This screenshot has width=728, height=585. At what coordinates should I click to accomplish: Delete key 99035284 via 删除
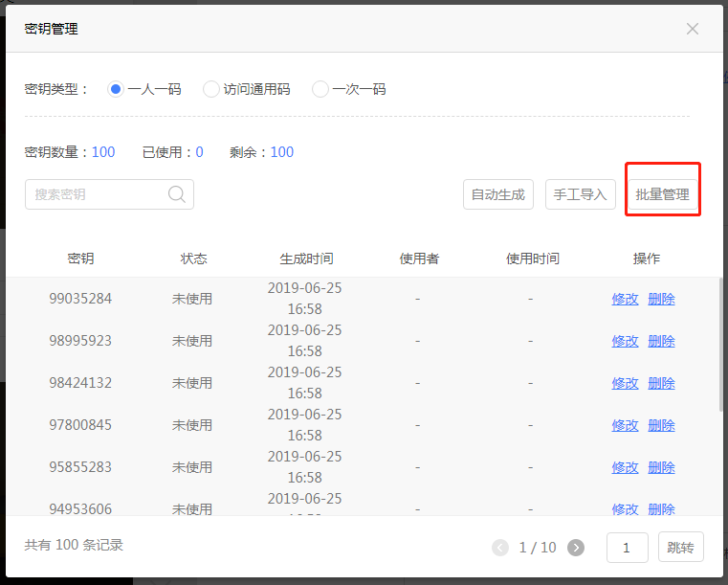[x=661, y=299]
